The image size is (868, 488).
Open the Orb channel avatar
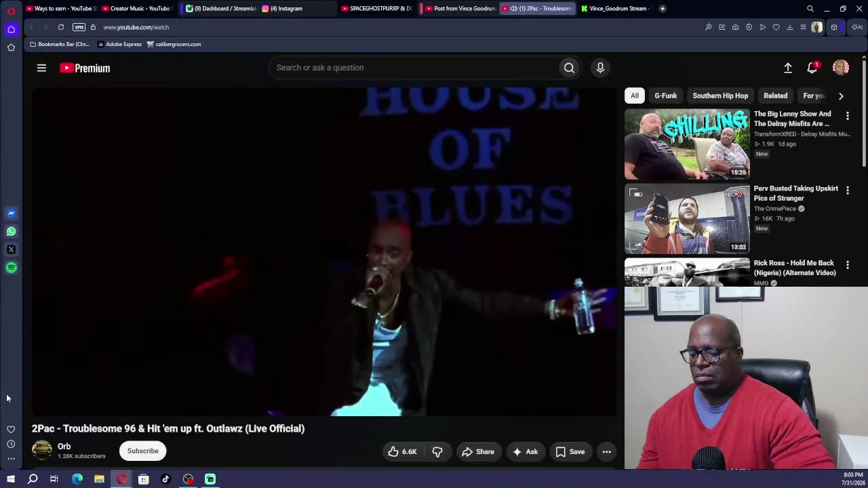[42, 451]
